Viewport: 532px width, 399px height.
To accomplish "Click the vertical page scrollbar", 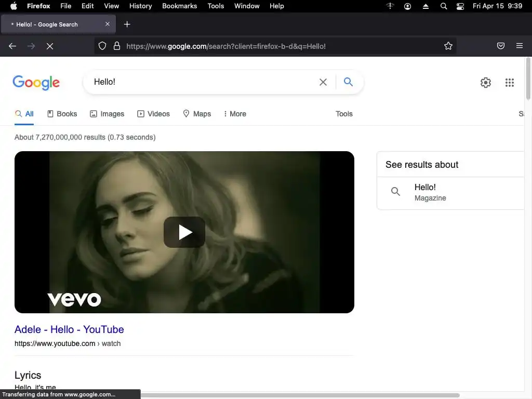I will tap(528, 79).
